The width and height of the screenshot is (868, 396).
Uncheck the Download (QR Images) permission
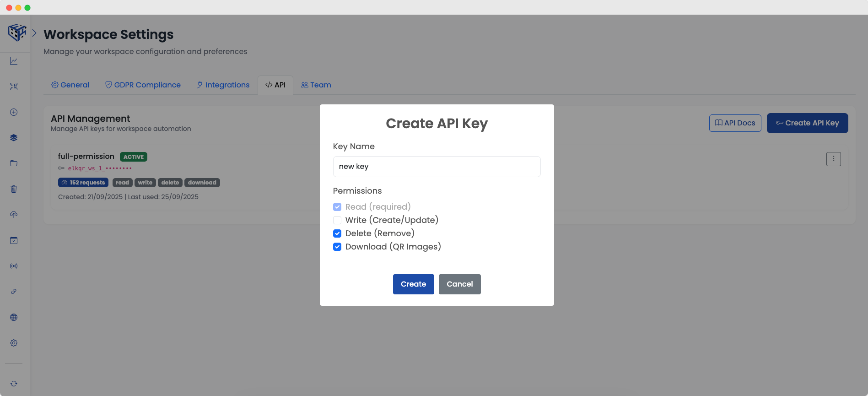pos(337,247)
